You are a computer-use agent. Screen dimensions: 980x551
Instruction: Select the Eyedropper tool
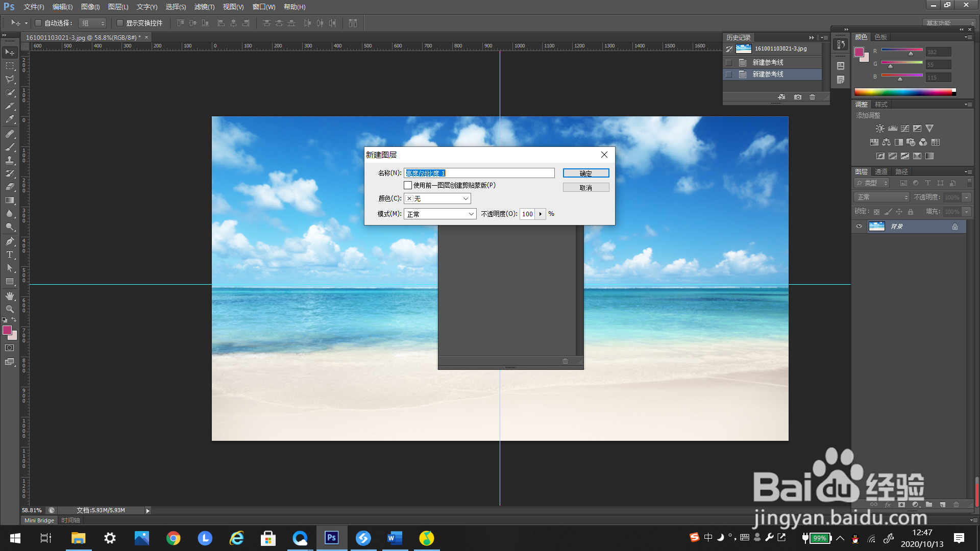tap(10, 119)
